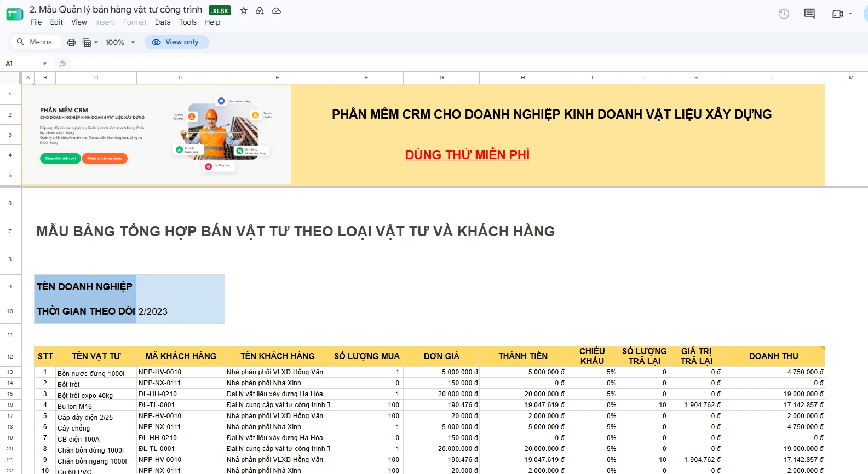Open the Tools menu

point(188,22)
